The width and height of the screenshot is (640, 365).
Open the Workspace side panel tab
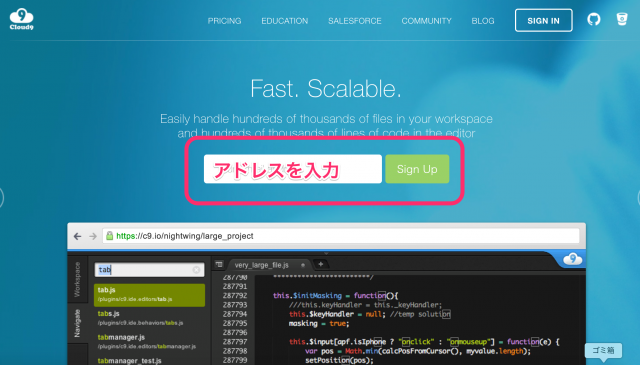tap(77, 279)
